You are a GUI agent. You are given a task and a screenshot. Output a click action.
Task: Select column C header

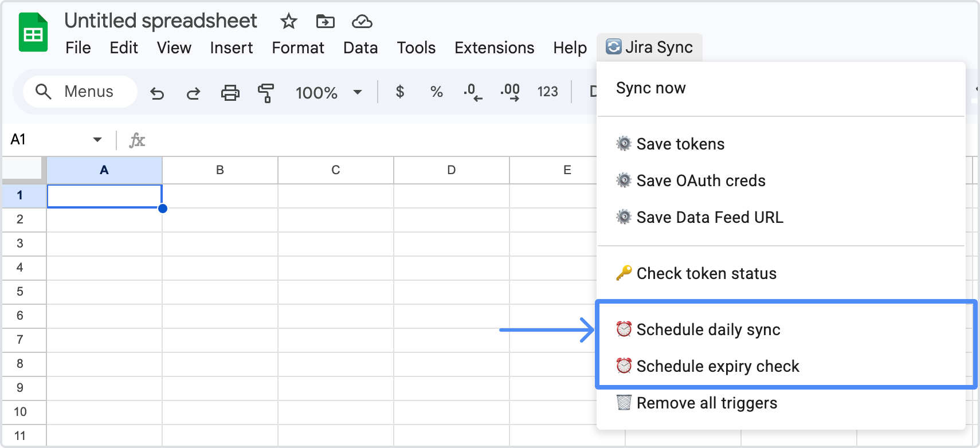click(336, 170)
